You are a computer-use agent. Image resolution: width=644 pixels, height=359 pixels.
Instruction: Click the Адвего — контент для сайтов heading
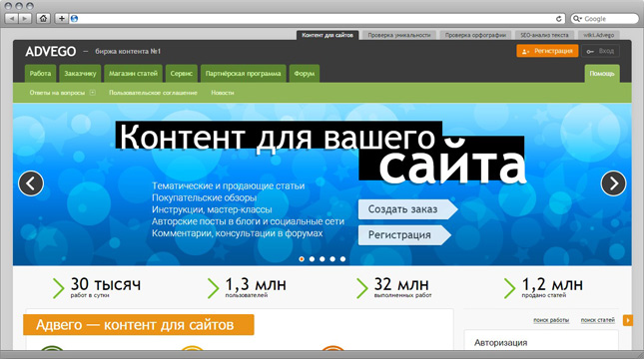139,325
